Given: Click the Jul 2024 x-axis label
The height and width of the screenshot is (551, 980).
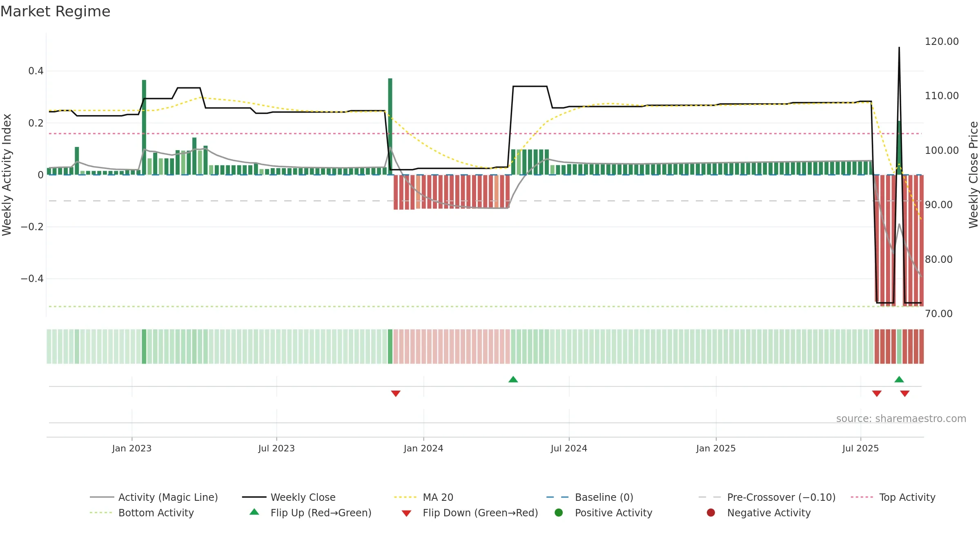Looking at the screenshot, I should click(569, 449).
